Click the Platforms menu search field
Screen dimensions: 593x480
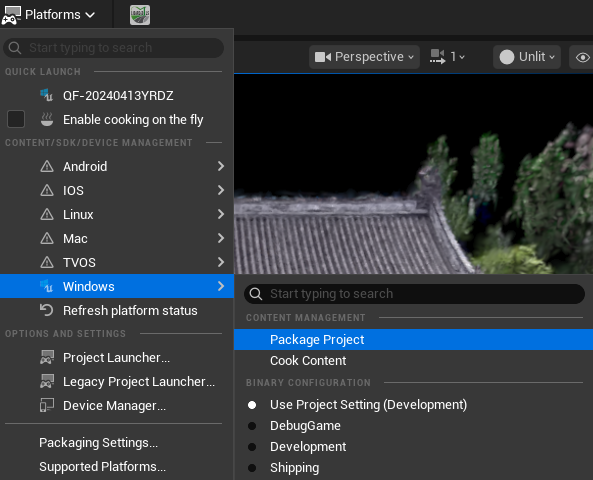pos(113,48)
